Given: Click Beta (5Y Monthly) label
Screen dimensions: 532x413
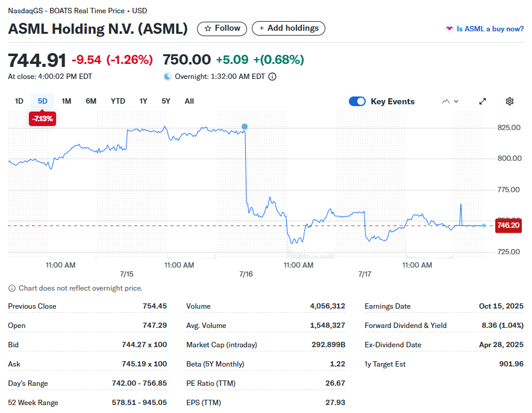Looking at the screenshot, I should click(x=215, y=364).
